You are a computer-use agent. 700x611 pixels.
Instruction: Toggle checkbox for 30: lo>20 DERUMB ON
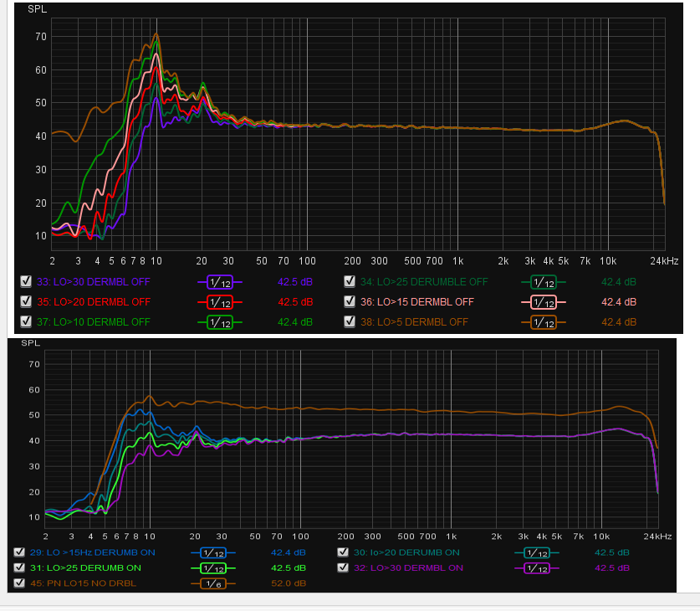click(343, 552)
